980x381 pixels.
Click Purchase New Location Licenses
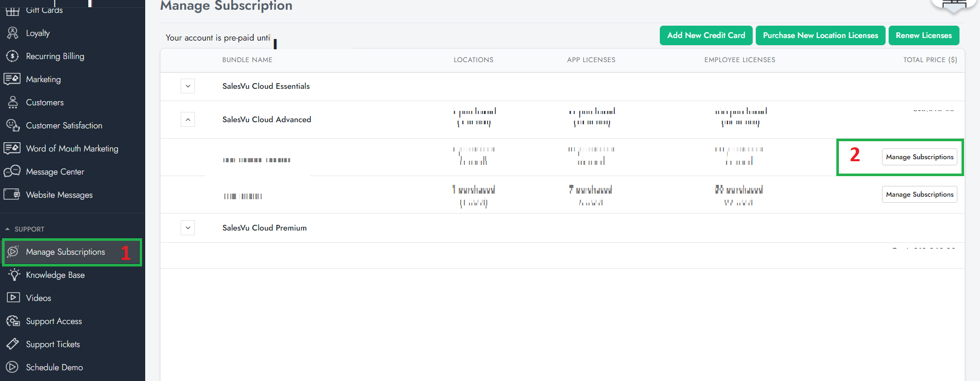820,35
